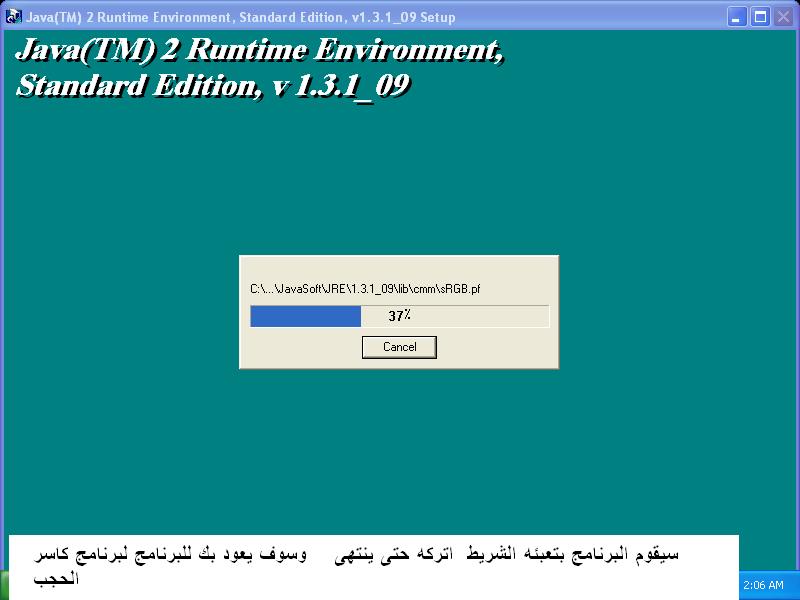The height and width of the screenshot is (600, 800).
Task: Maximize the Java Setup window
Action: [x=760, y=17]
